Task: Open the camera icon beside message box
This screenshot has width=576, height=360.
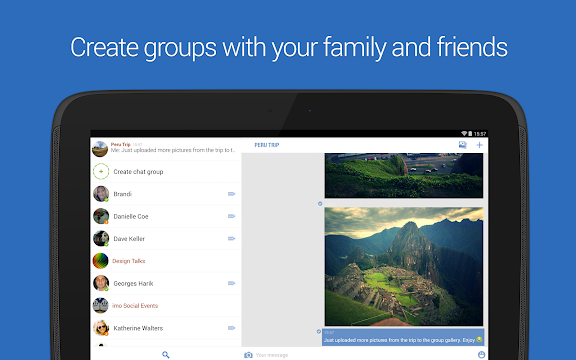Action: pyautogui.click(x=248, y=355)
